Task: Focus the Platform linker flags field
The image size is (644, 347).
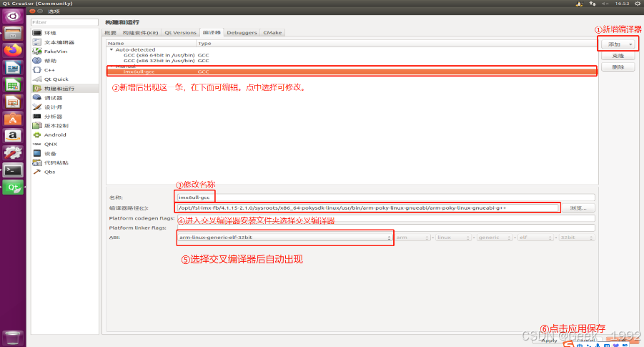Action: pos(386,228)
